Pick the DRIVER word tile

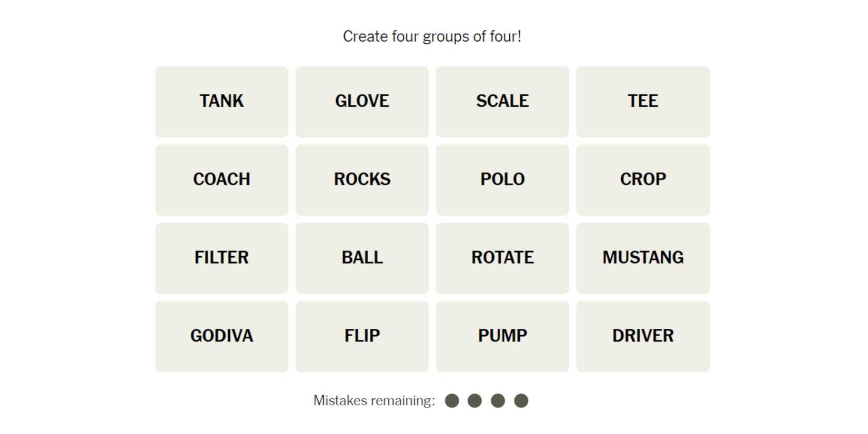[x=643, y=337]
